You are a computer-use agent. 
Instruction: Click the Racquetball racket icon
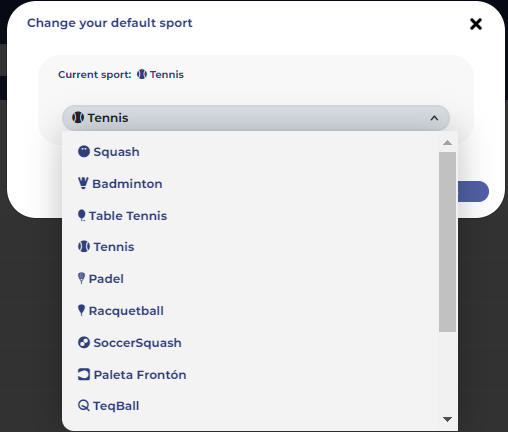pos(81,310)
